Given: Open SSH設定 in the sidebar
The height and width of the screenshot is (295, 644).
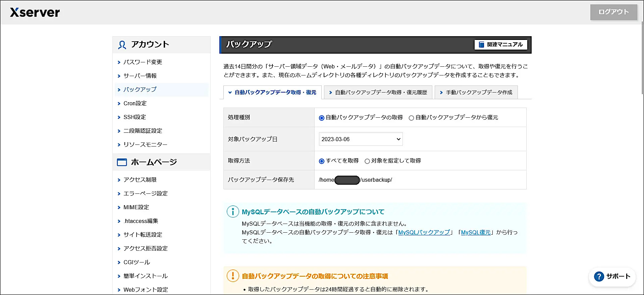Looking at the screenshot, I should tap(135, 117).
